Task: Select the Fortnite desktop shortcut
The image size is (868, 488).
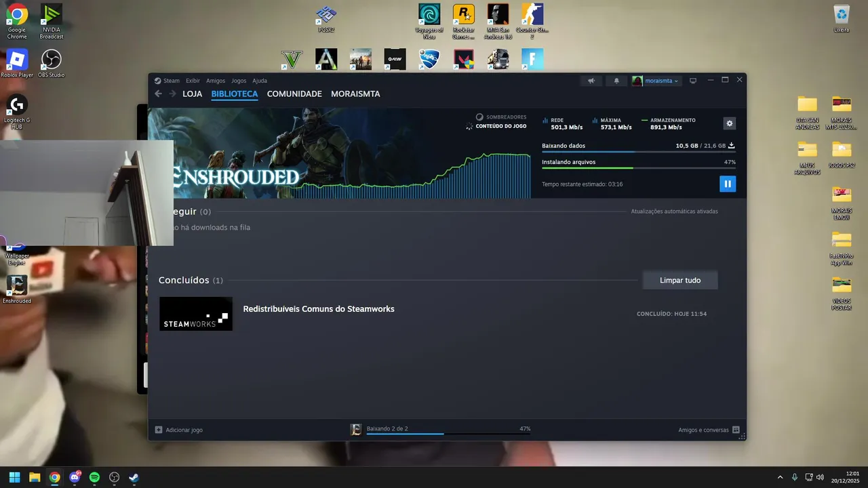Action: pyautogui.click(x=532, y=60)
